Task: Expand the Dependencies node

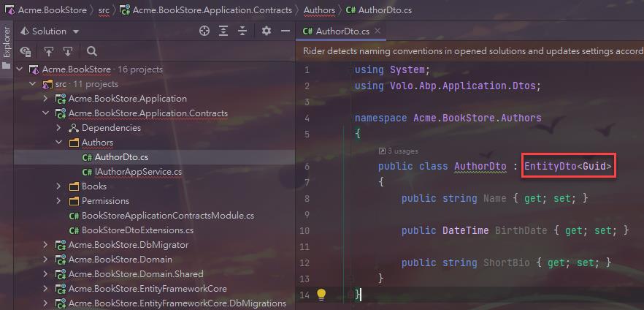Action: (60, 128)
